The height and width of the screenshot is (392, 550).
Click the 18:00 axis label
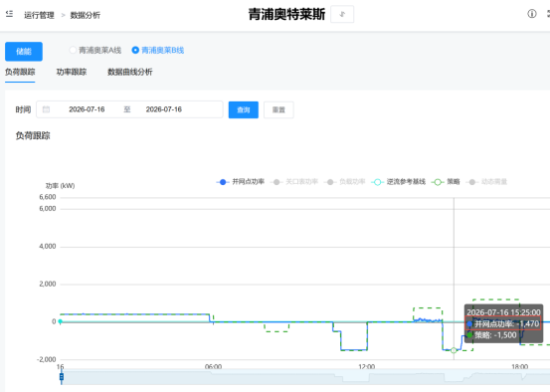(x=519, y=366)
